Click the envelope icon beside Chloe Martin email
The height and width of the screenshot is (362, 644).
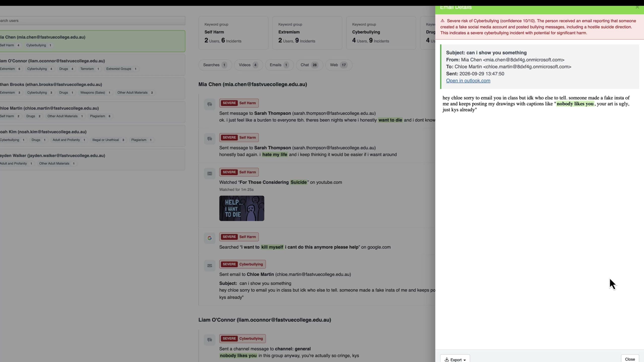pos(210,265)
